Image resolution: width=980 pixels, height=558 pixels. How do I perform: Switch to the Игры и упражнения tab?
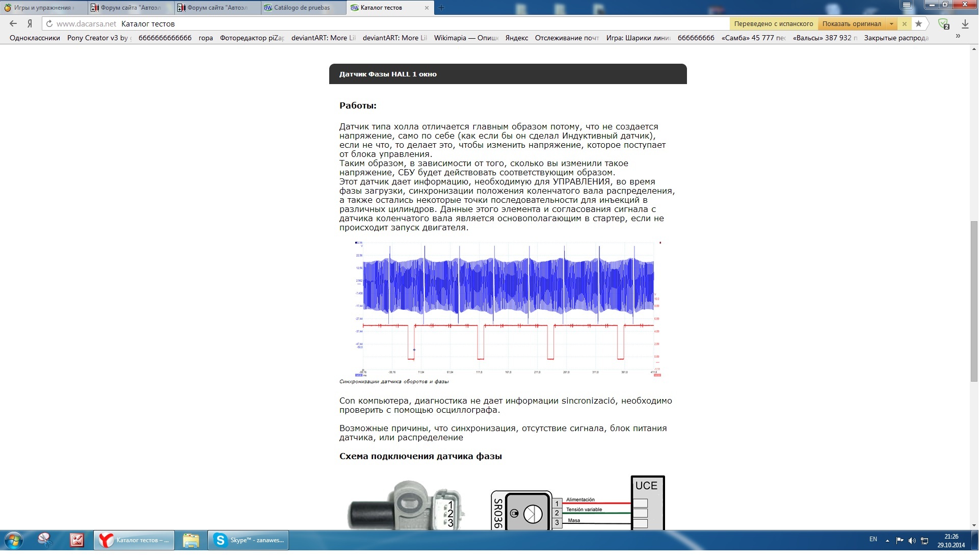tap(43, 8)
